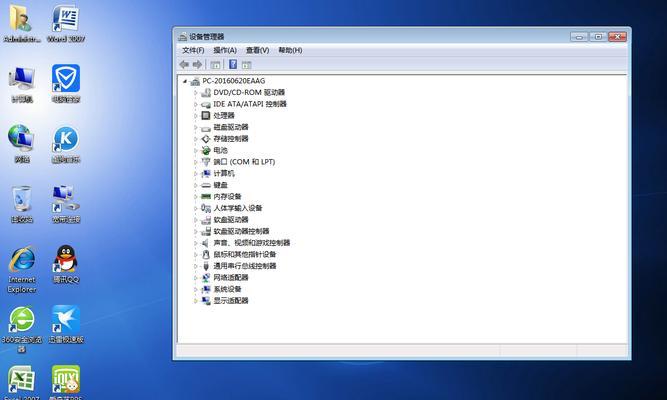Expand the 计算机 tree node

click(196, 174)
